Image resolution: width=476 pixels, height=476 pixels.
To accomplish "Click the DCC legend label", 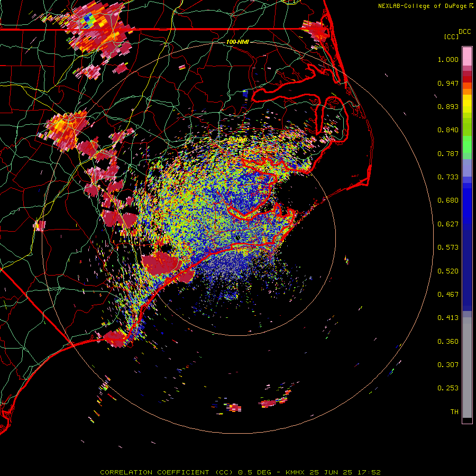I will click(x=465, y=32).
